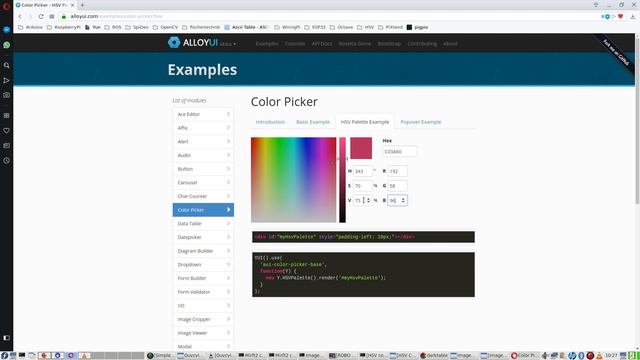Switch to the Basic Example tab
The height and width of the screenshot is (360, 640).
point(313,122)
